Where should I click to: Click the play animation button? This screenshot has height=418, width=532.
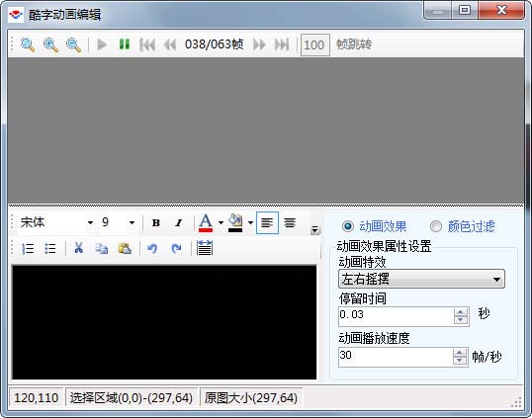tap(102, 44)
